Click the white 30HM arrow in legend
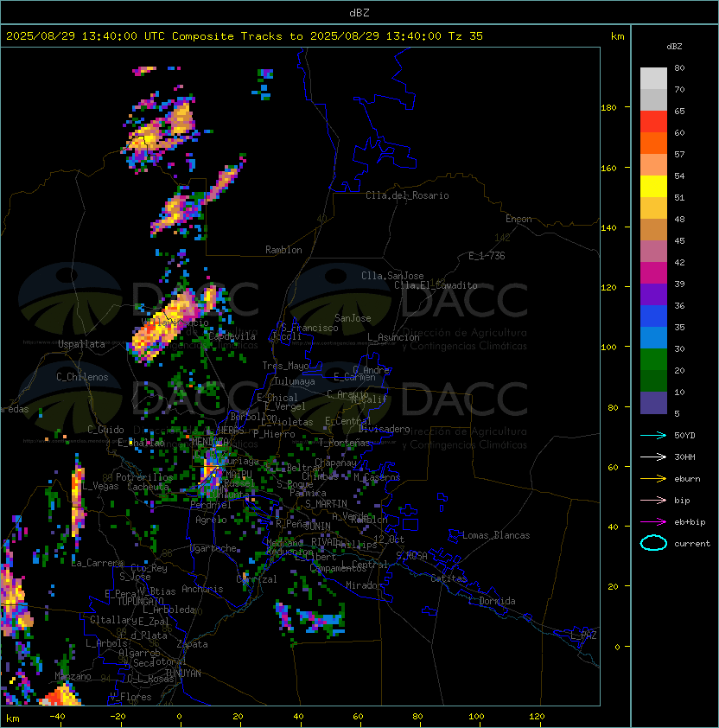This screenshot has height=728, width=719. point(653,457)
